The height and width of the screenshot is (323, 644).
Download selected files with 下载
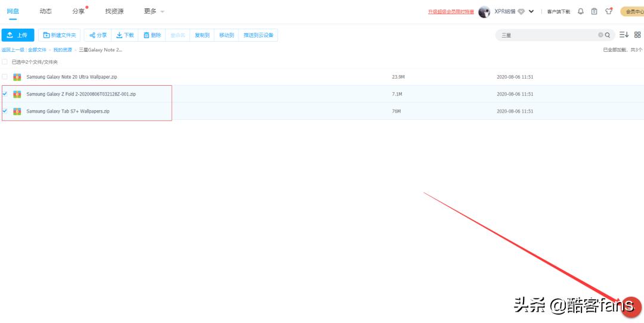(x=125, y=35)
